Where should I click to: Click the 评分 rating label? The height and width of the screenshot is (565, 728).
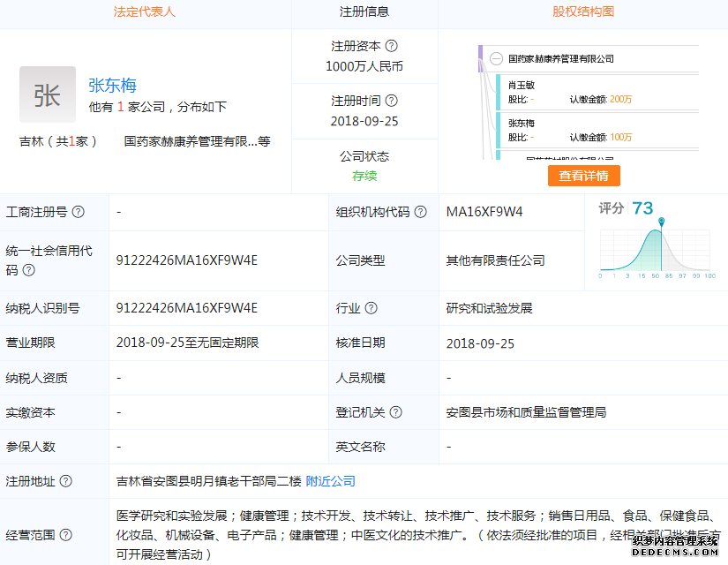point(611,207)
